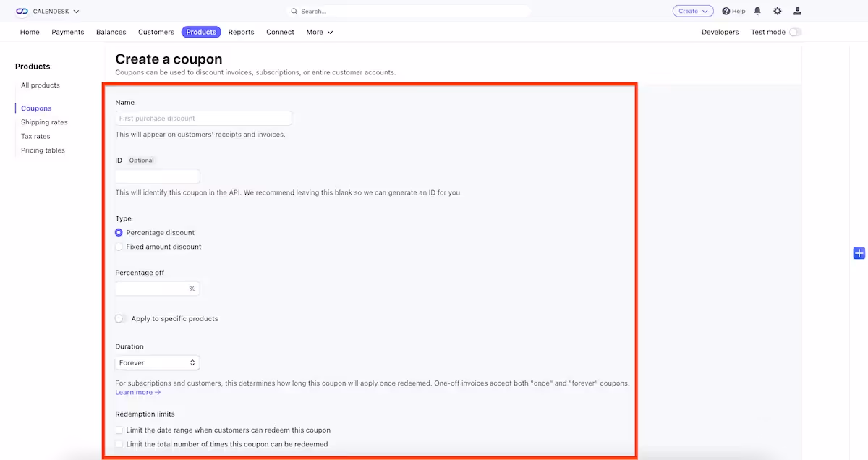Expand the More menu

[319, 33]
